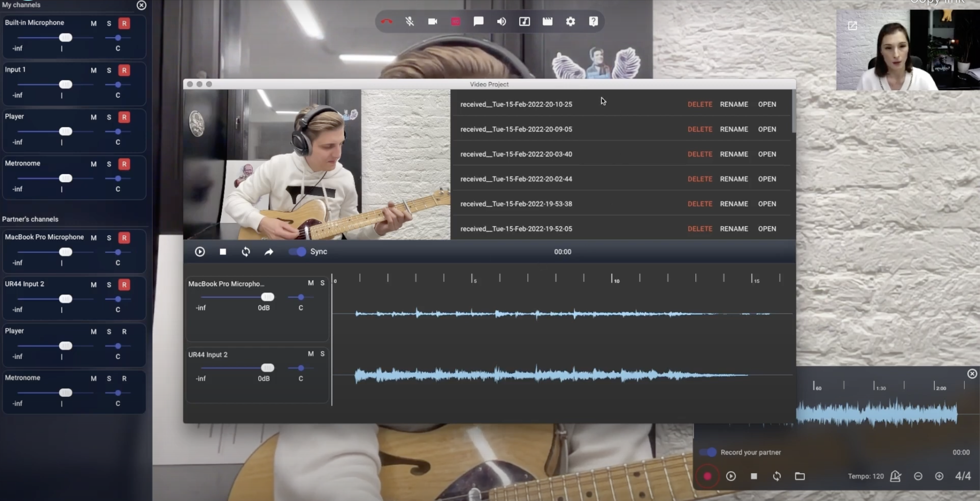The image size is (980, 501).
Task: Mute the UR44 Input 2 partner channel
Action: coord(94,285)
